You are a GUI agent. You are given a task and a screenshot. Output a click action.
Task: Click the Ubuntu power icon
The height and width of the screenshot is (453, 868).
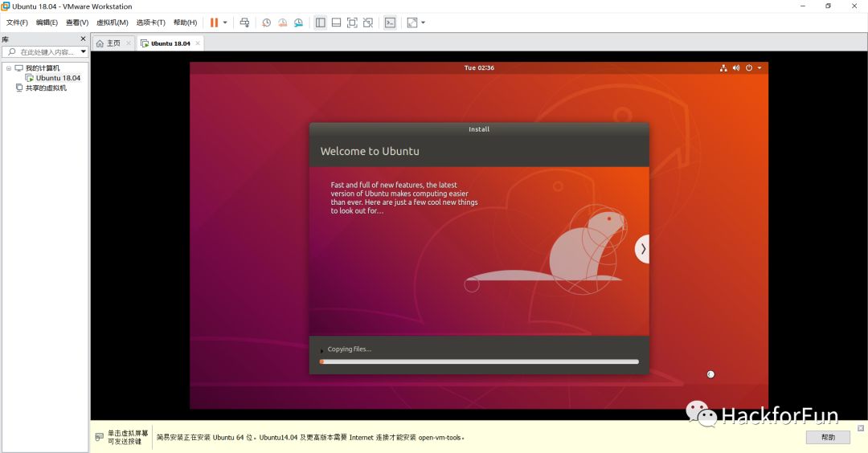click(749, 68)
